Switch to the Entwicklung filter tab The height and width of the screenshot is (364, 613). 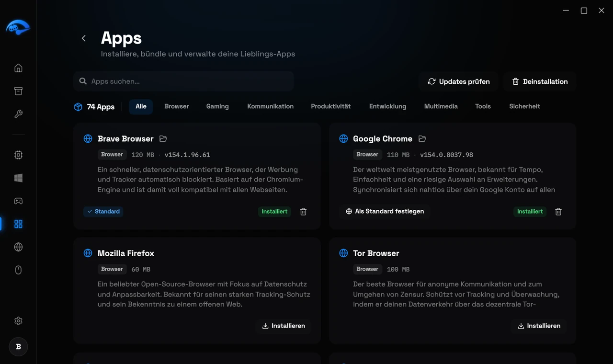click(x=387, y=106)
